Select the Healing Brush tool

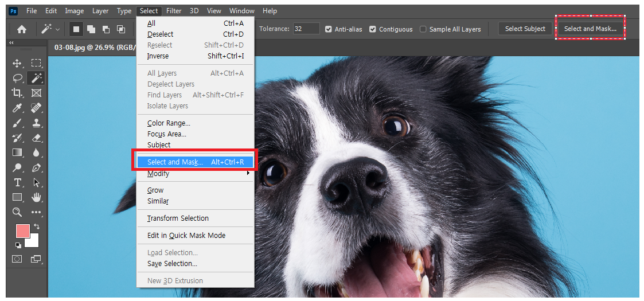(36, 108)
